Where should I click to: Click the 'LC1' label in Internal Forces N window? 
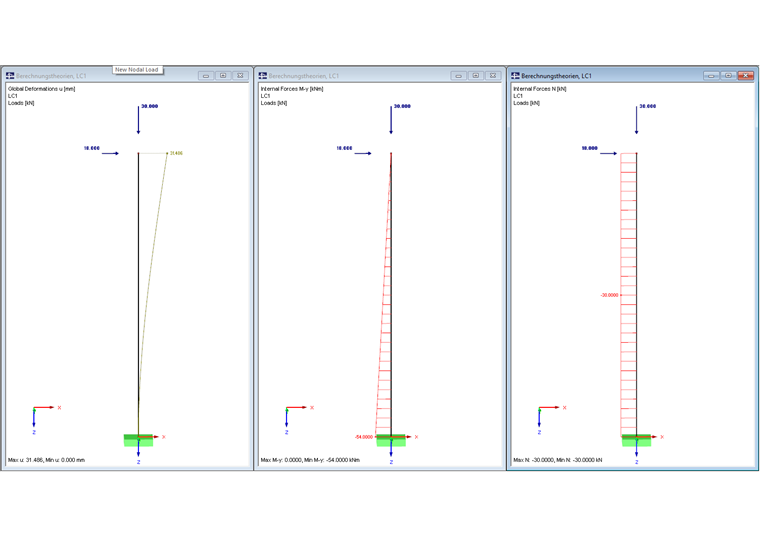[x=518, y=96]
